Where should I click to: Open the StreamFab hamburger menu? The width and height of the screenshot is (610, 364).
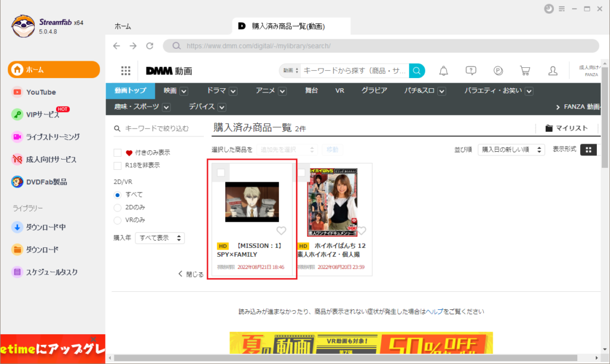click(x=562, y=8)
